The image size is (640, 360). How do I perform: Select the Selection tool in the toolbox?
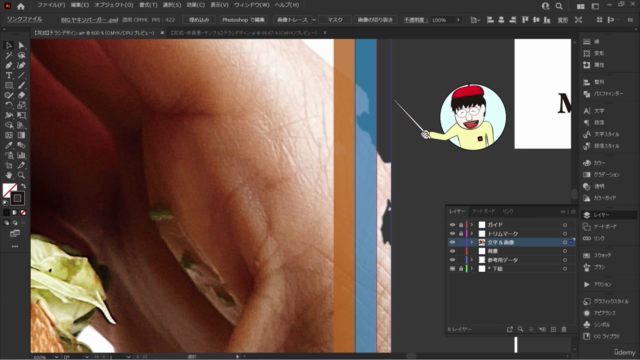pyautogui.click(x=9, y=45)
